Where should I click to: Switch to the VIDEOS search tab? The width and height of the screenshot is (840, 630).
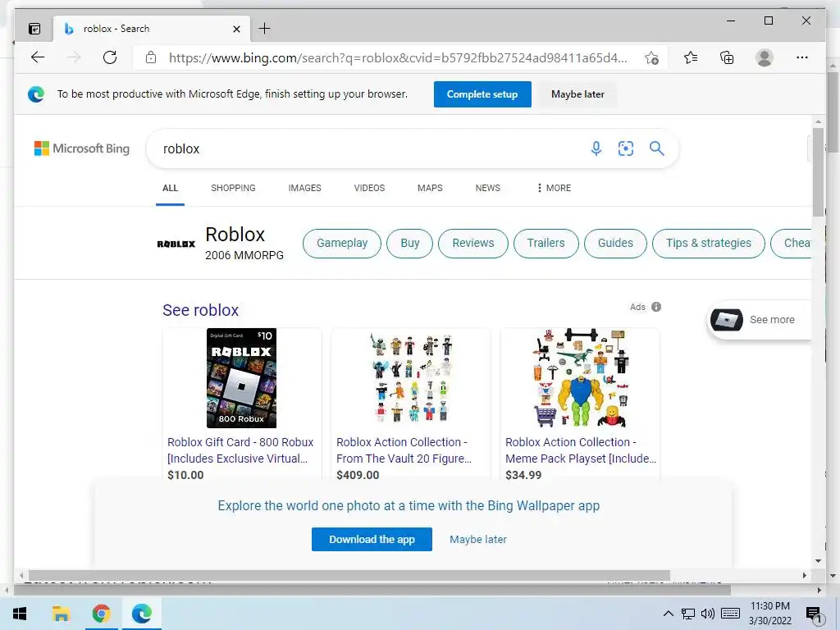tap(369, 188)
